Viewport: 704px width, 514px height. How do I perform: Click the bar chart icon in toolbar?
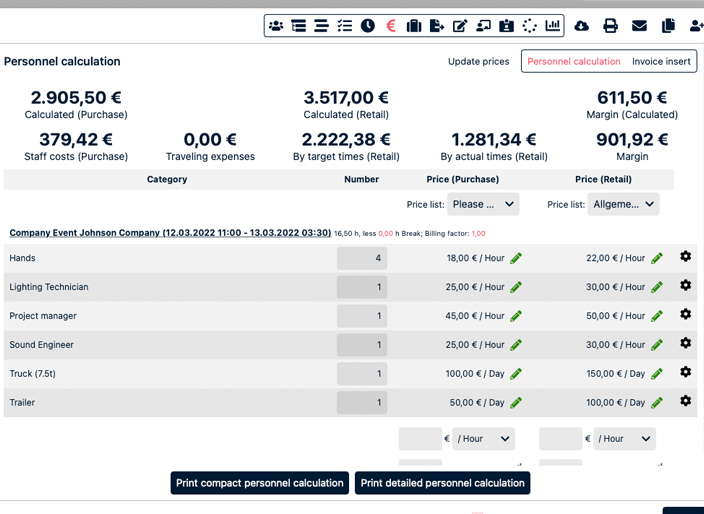click(552, 26)
